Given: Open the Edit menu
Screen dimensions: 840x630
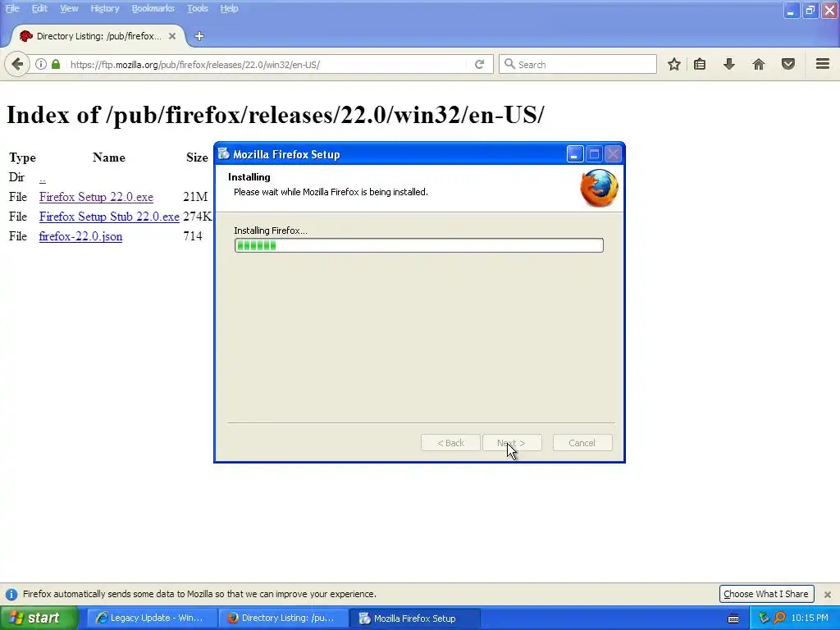Looking at the screenshot, I should pyautogui.click(x=39, y=8).
